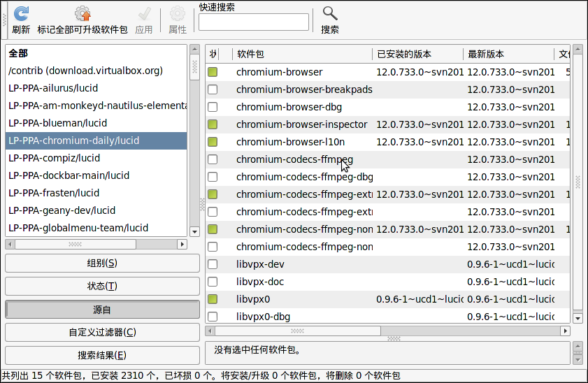The image size is (588, 383).
Task: Sort by 已安装的版本 installed version header
Action: [x=417, y=55]
